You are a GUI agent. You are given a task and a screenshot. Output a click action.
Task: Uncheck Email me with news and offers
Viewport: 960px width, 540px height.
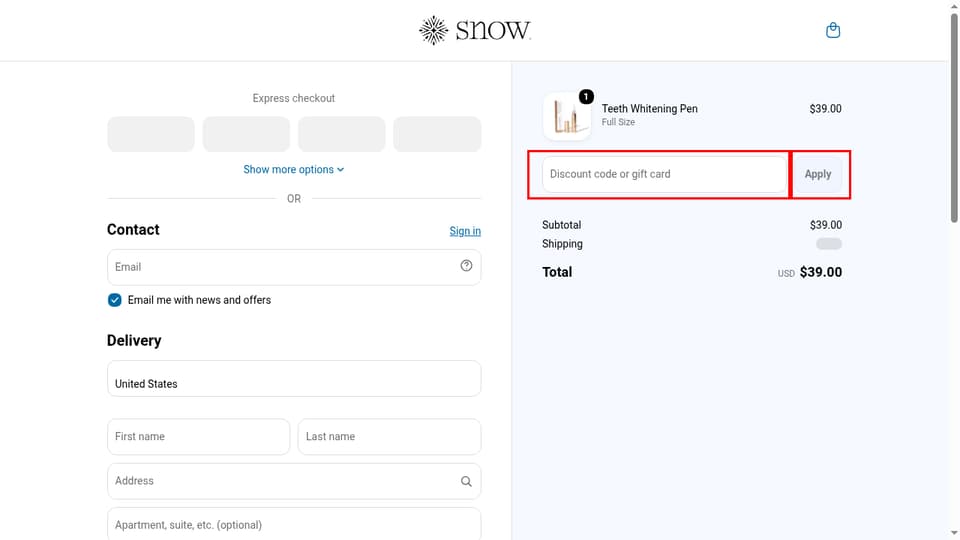click(x=114, y=300)
